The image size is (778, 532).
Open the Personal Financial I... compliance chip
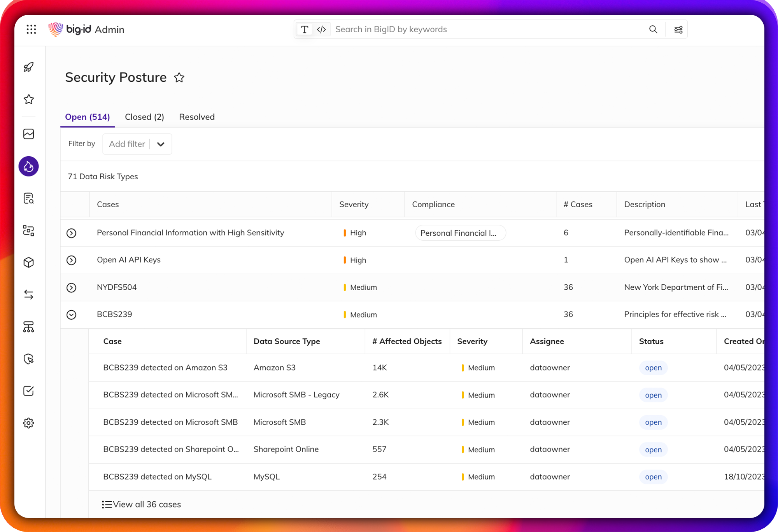tap(460, 233)
